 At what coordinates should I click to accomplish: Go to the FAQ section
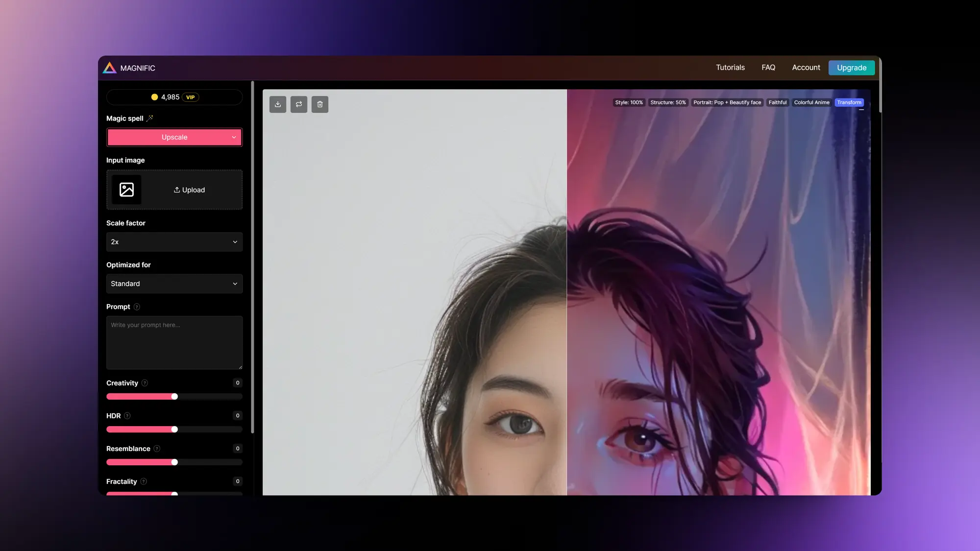coord(768,68)
